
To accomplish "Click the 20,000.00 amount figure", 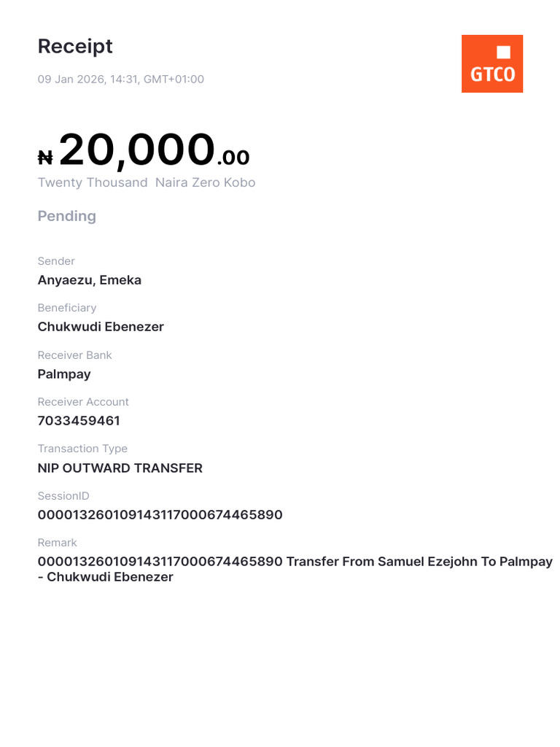I will [x=154, y=150].
